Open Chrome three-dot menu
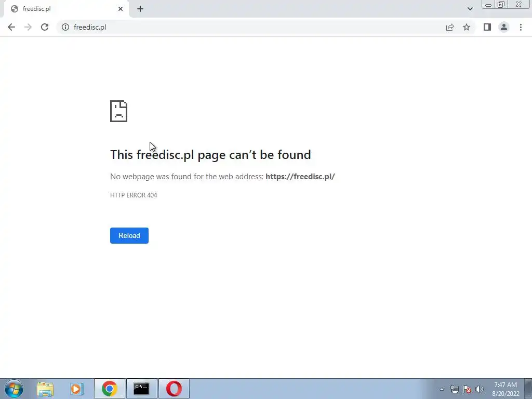The height and width of the screenshot is (399, 532). tap(521, 27)
